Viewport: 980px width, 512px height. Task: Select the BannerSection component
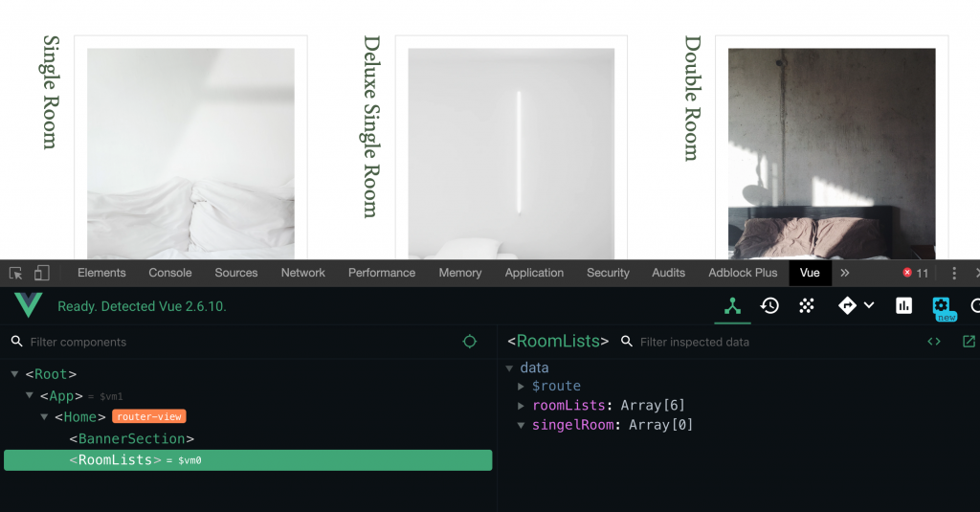click(132, 439)
